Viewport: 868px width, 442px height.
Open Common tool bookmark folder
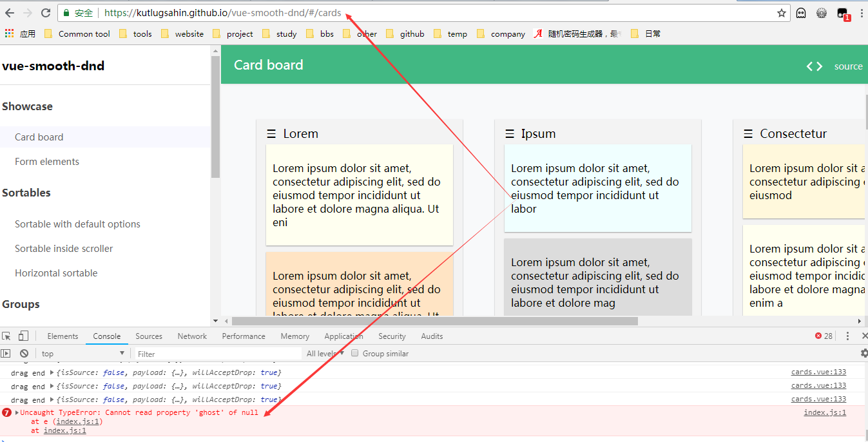[x=77, y=34]
